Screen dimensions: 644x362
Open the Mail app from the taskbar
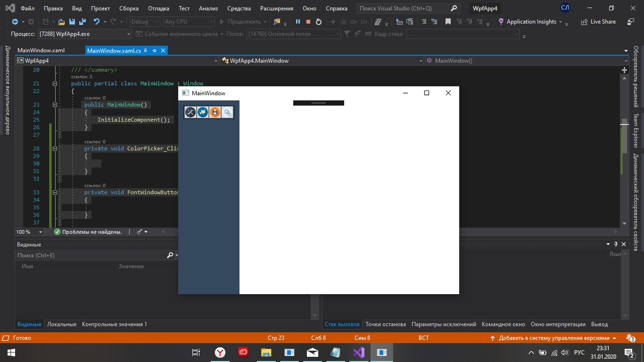312,352
